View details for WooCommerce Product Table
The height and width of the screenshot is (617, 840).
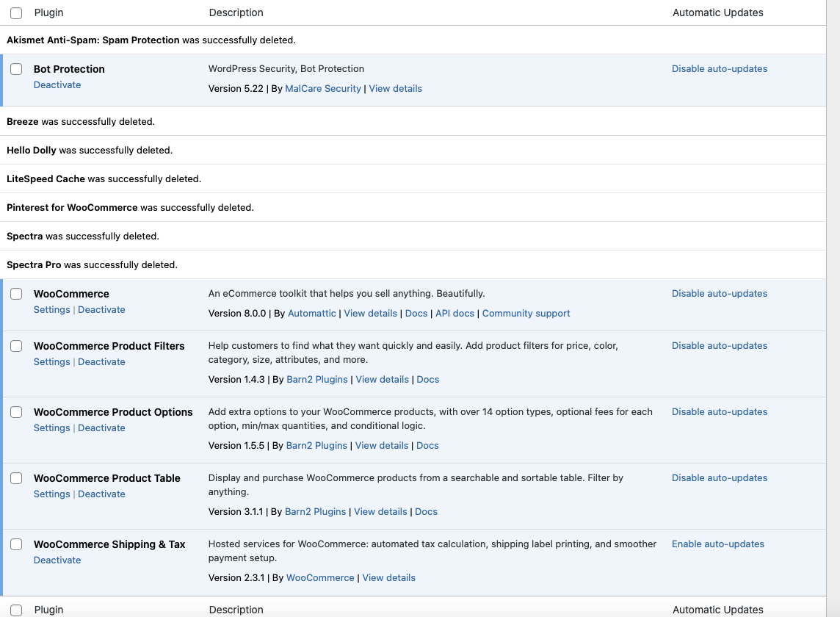coord(380,511)
